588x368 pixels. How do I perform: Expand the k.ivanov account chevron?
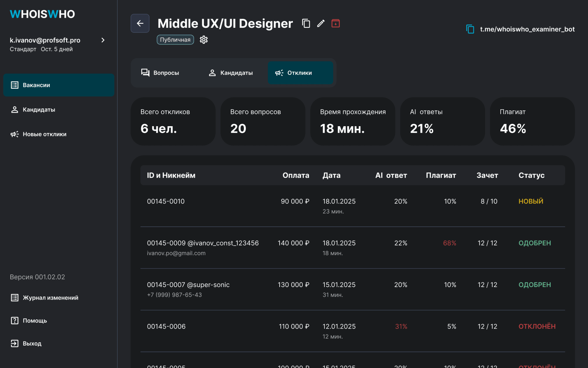coord(103,40)
